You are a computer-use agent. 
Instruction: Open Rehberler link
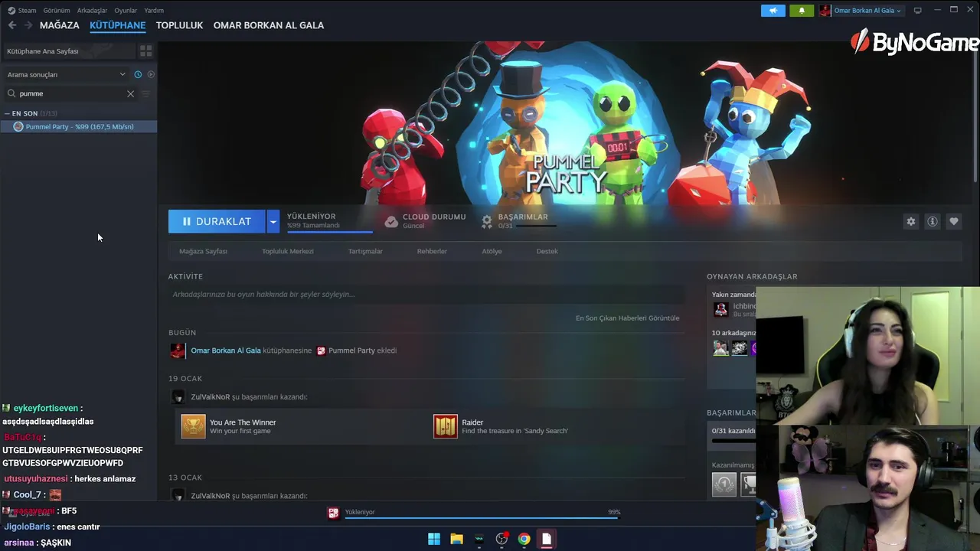432,251
